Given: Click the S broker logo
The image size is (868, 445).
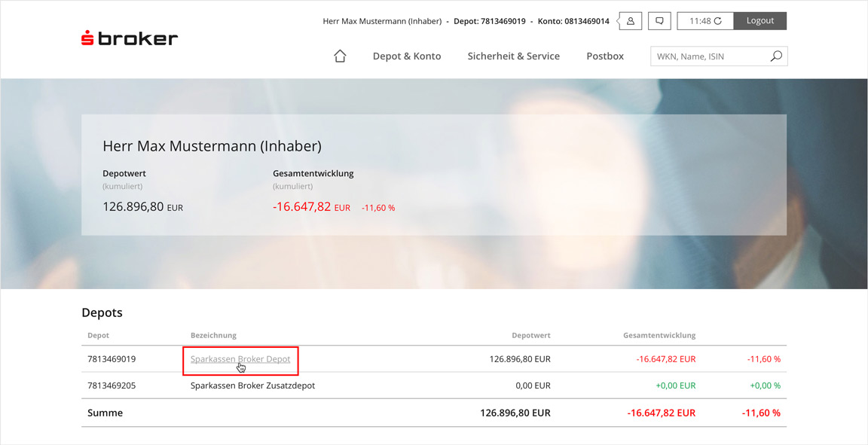Looking at the screenshot, I should [x=130, y=38].
